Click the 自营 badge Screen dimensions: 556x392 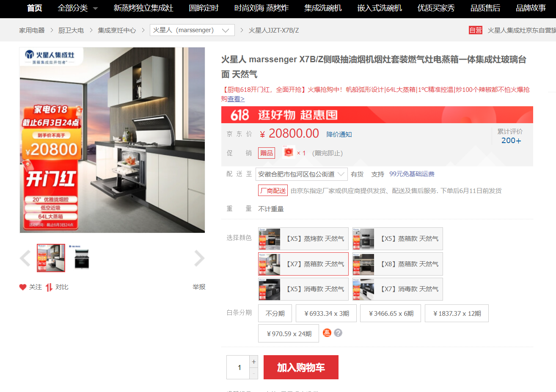point(476,30)
